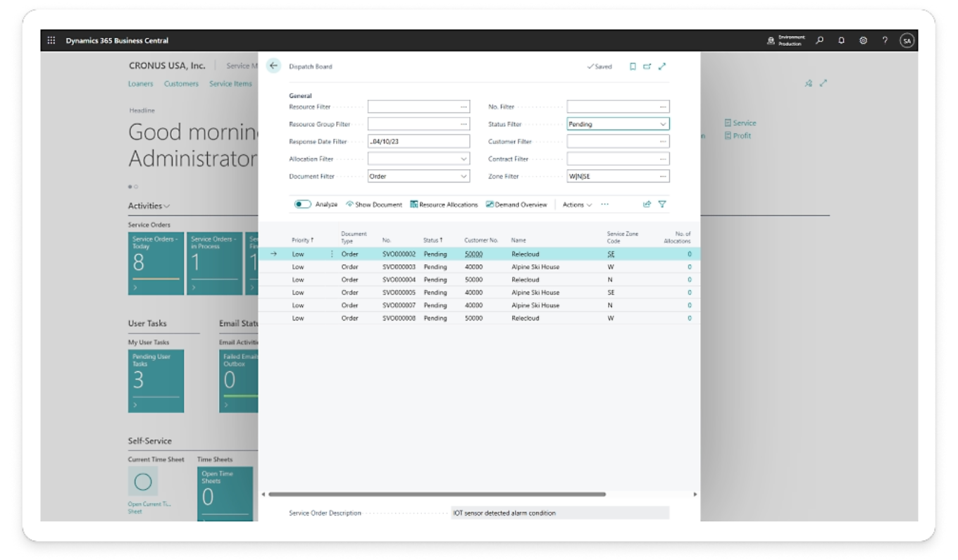Click the bookmark icon on Dispatch Board
958x560 pixels.
[633, 67]
